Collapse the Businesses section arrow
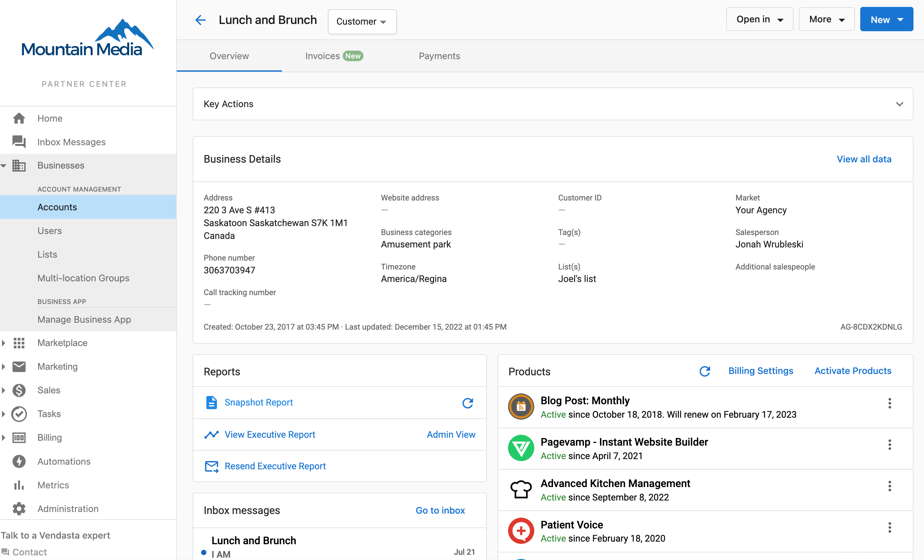 point(4,165)
